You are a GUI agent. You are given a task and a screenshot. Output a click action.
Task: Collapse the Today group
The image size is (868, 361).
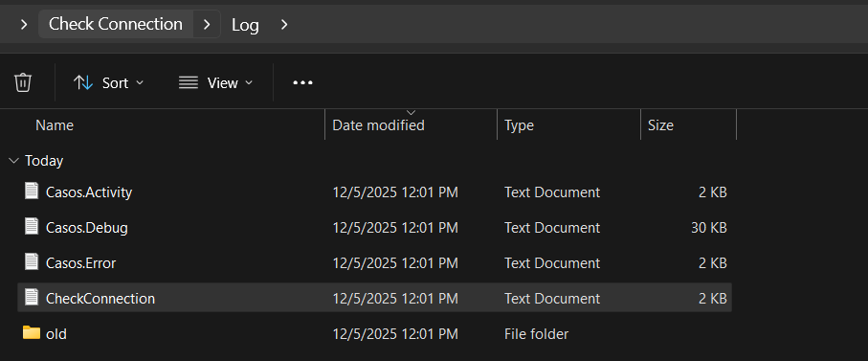point(13,161)
